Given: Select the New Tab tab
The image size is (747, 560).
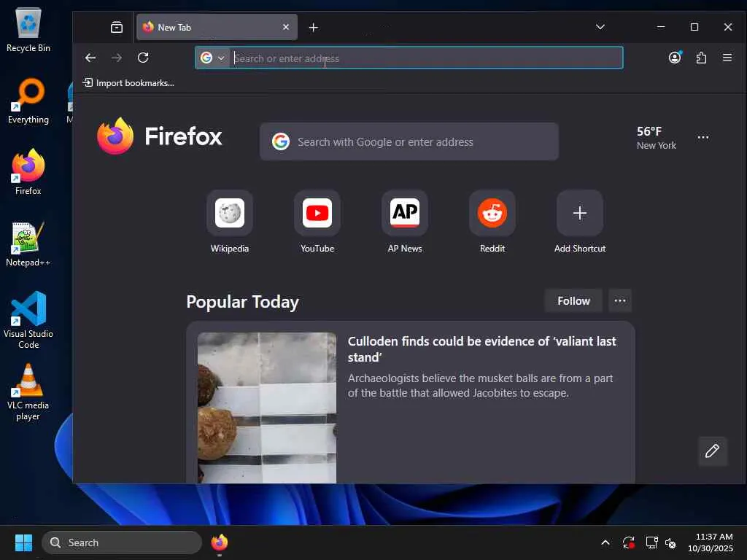Looking at the screenshot, I should (217, 27).
